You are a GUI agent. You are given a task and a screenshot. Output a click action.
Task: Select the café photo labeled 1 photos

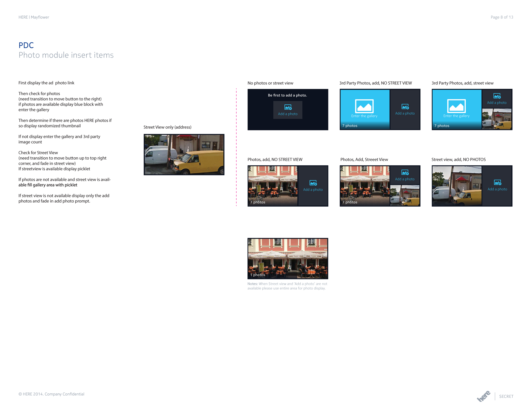point(288,258)
